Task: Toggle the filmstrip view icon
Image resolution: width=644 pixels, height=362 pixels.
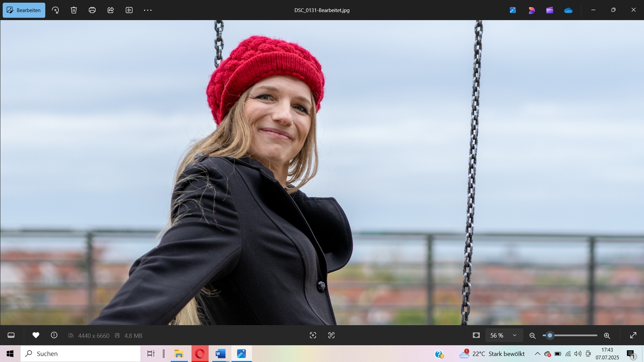Action: point(11,335)
